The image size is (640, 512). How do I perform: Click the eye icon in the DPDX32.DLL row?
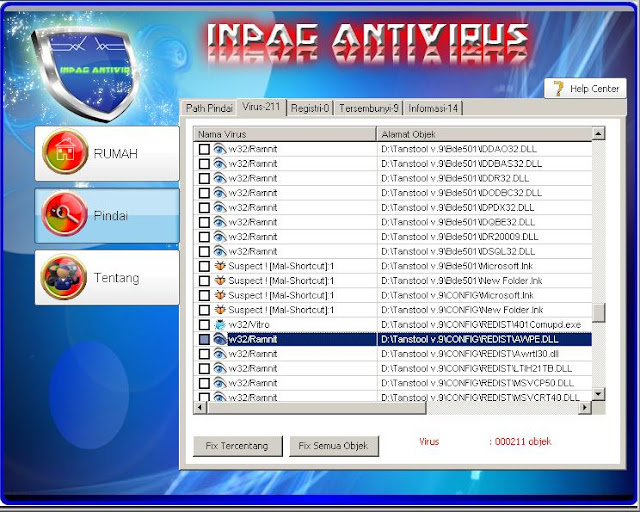pos(220,208)
